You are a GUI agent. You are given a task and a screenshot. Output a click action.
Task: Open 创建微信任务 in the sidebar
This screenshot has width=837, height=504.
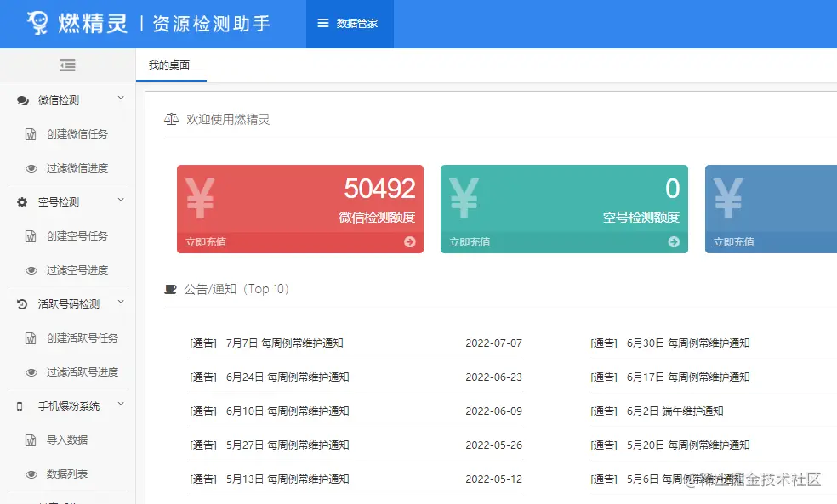[x=77, y=134]
